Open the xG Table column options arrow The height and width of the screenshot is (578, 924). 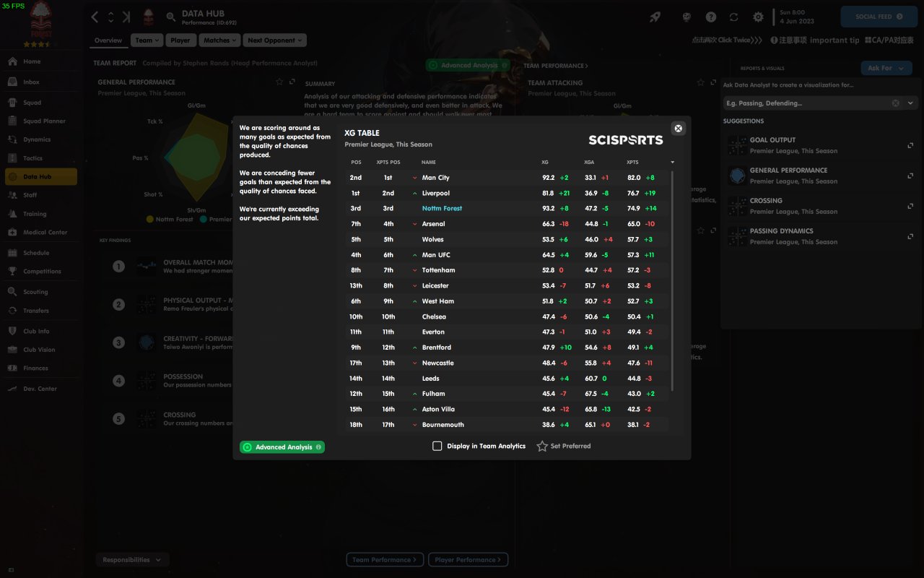click(673, 162)
